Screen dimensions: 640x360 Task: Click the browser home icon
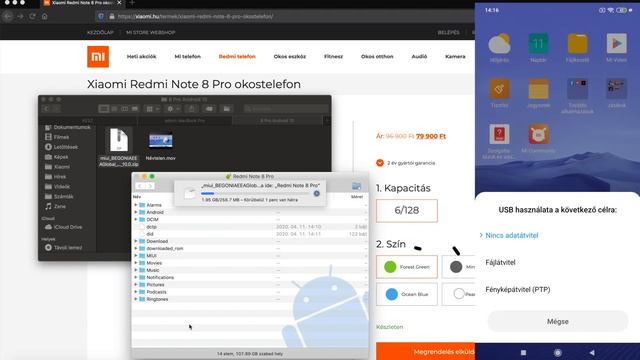coord(44,16)
